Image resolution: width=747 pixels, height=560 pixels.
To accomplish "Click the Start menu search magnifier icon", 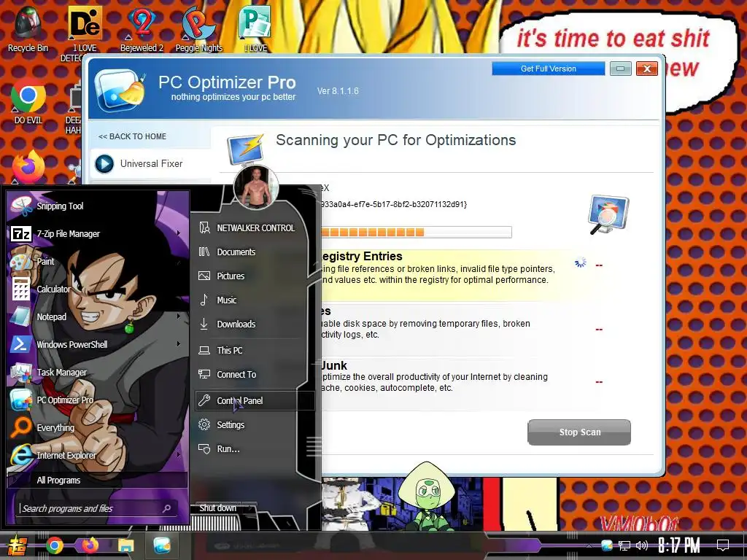I will click(167, 508).
